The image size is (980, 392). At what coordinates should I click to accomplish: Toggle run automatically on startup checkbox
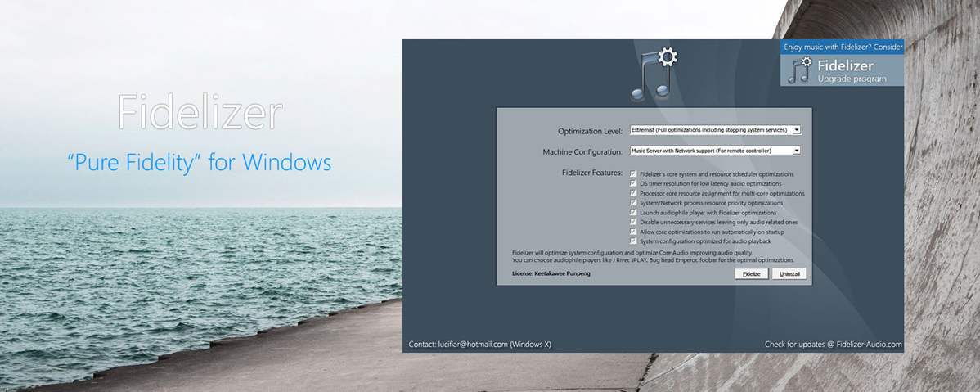tap(632, 232)
